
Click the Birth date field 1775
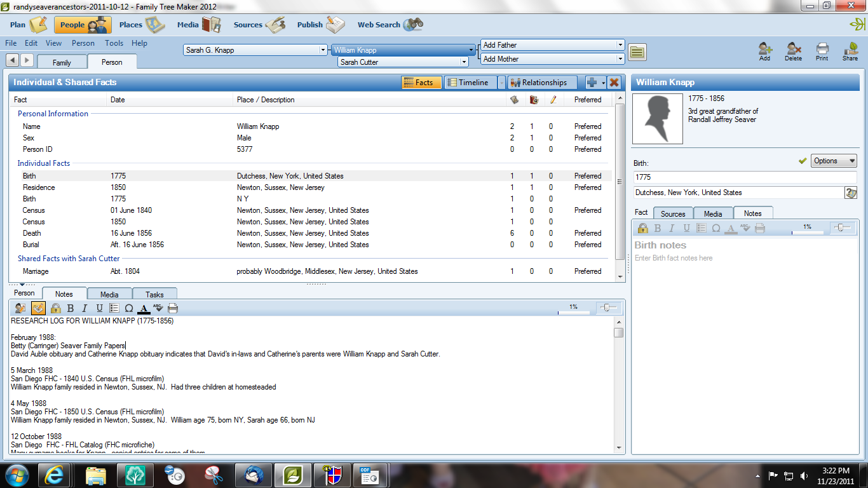(745, 177)
